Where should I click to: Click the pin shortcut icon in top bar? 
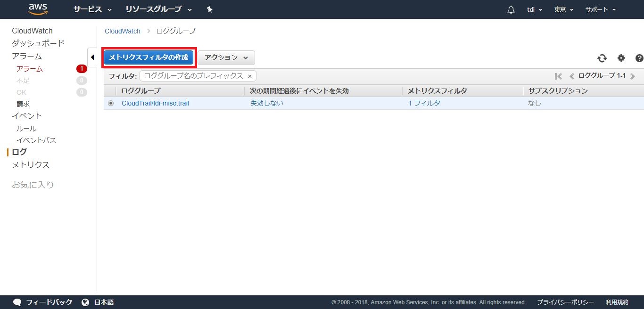[x=210, y=9]
